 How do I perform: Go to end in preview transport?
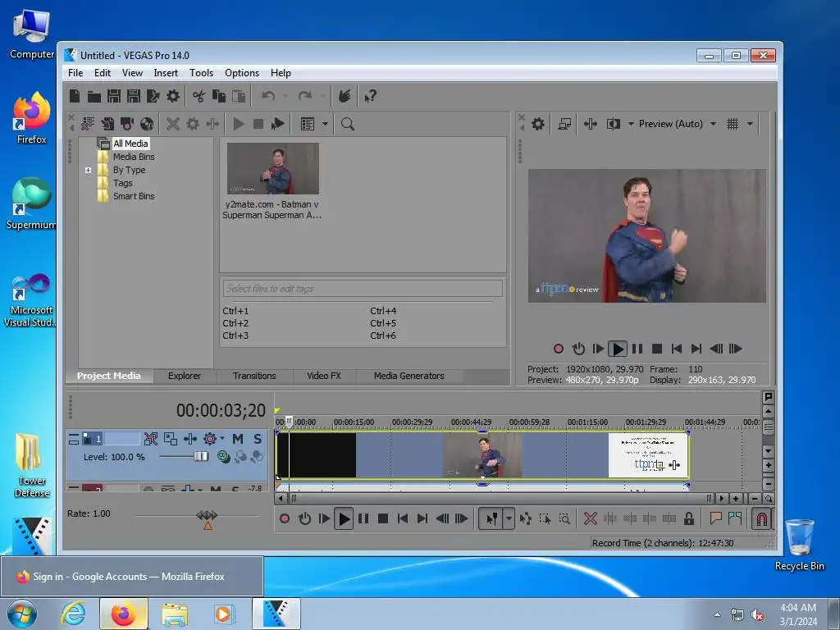(696, 349)
